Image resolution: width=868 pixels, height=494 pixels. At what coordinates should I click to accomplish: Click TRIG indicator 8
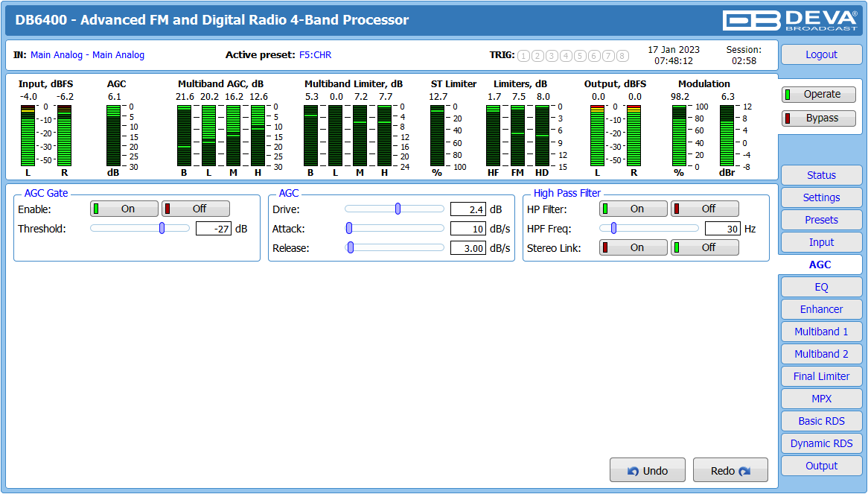(x=622, y=55)
